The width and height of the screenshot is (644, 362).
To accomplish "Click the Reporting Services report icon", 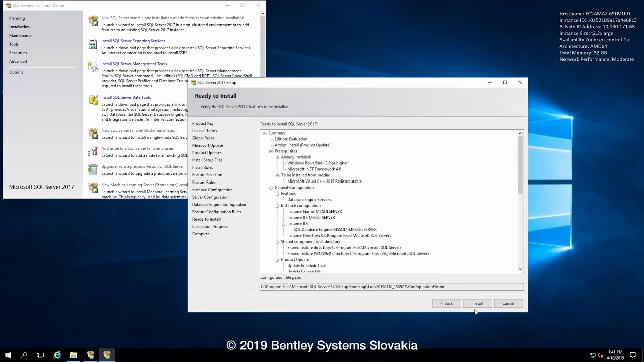I will tap(93, 44).
